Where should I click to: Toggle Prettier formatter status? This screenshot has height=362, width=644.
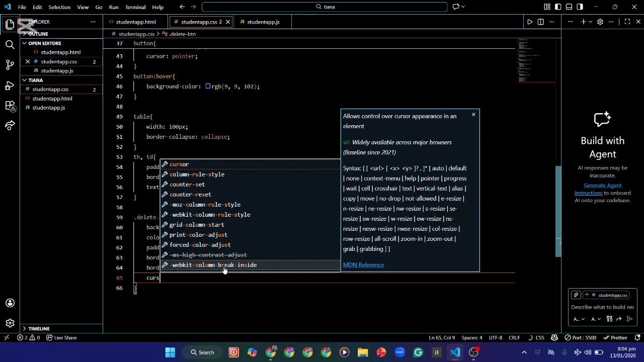(615, 338)
